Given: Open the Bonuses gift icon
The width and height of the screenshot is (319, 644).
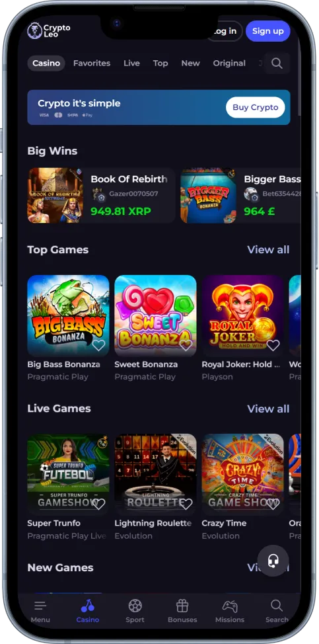Looking at the screenshot, I should pyautogui.click(x=182, y=606).
